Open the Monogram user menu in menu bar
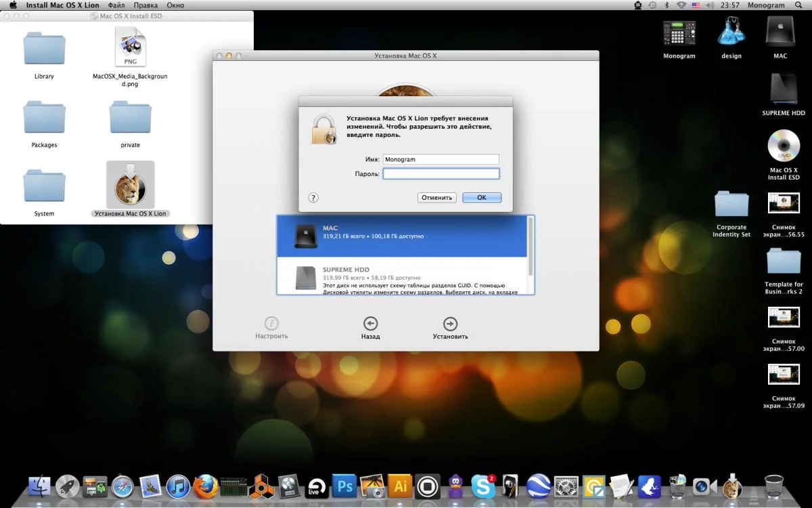The width and height of the screenshot is (812, 508). (x=765, y=5)
